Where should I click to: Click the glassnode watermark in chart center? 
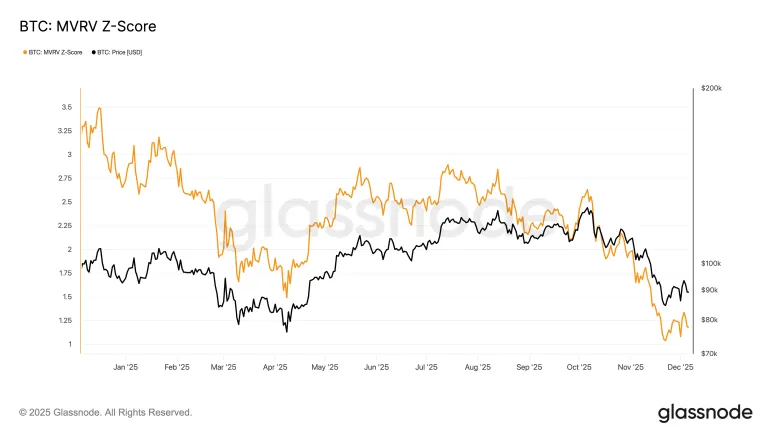(385, 212)
